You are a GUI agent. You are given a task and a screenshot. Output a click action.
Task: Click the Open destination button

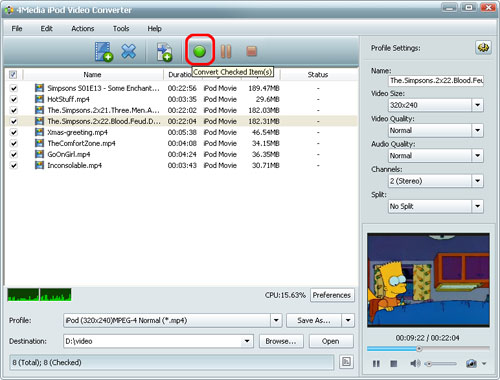pyautogui.click(x=331, y=341)
